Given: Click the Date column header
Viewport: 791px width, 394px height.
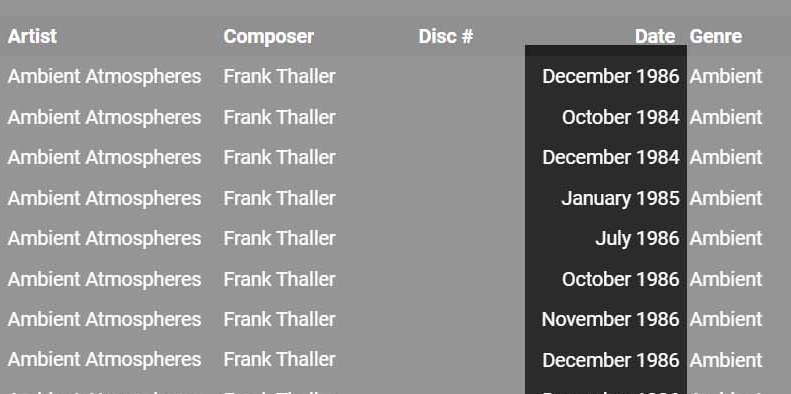Looking at the screenshot, I should coord(655,36).
